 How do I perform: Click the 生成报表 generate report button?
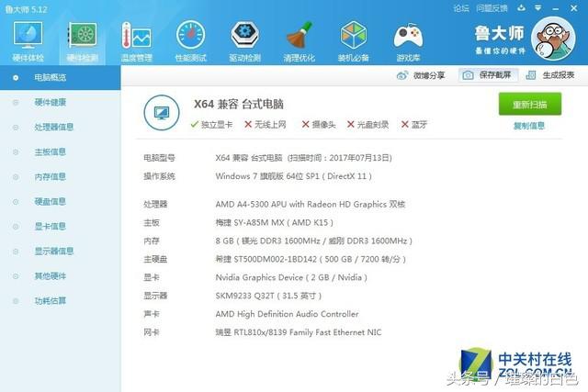tap(550, 75)
